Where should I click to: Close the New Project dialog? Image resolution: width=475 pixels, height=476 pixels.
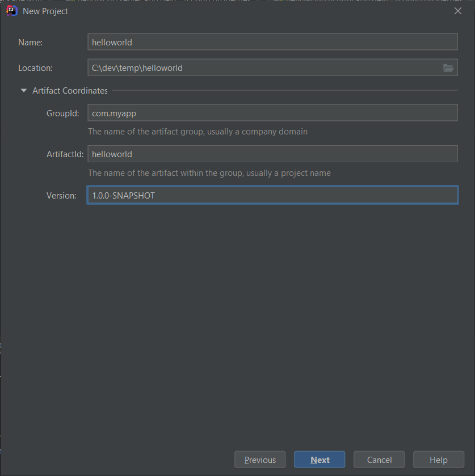click(x=457, y=11)
